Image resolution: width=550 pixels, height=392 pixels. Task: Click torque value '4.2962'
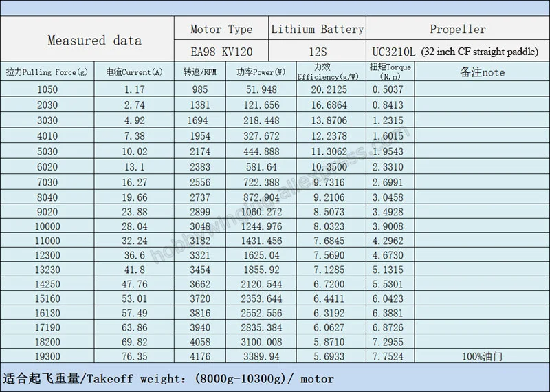point(388,241)
